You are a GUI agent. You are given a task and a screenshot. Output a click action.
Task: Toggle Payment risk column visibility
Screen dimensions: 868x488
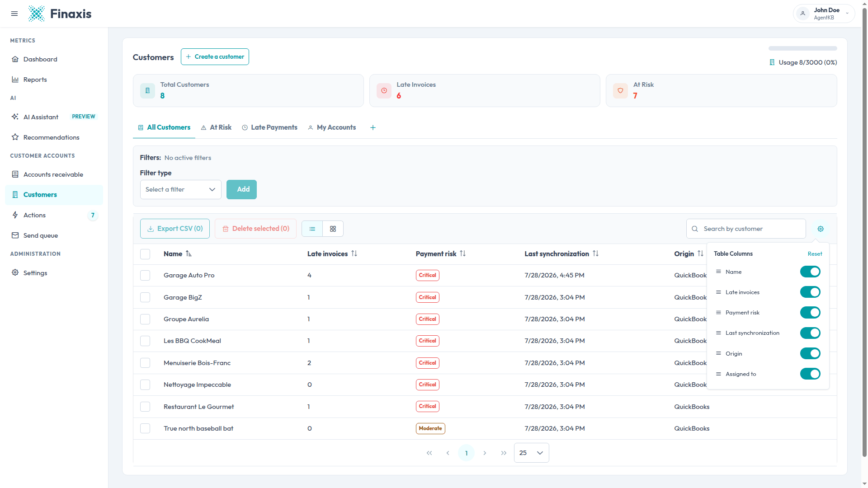tap(810, 313)
